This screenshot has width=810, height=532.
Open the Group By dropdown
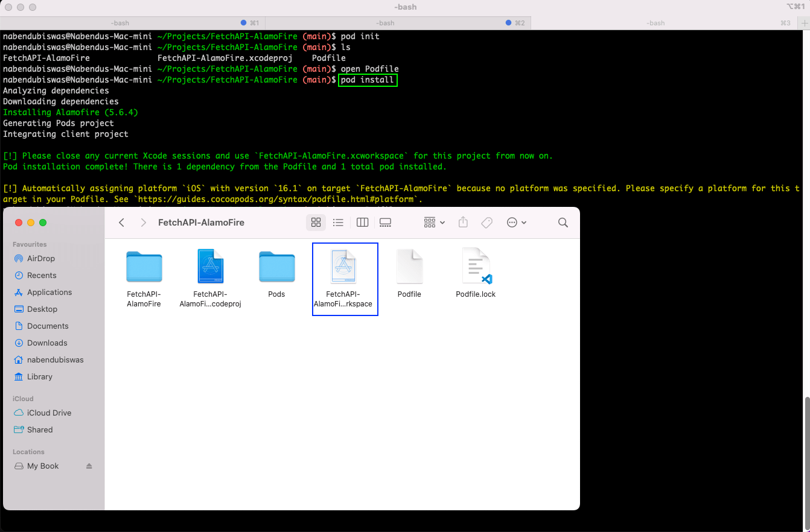[434, 223]
